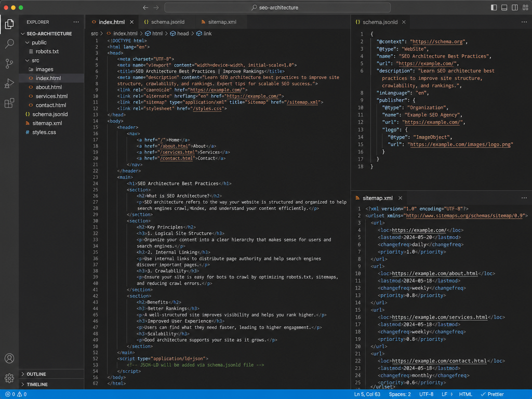
Task: Open the Search view in activity bar
Action: (x=9, y=44)
